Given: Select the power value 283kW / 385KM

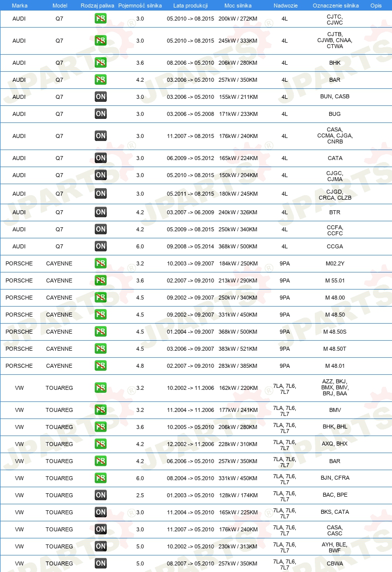Looking at the screenshot, I should click(238, 366).
